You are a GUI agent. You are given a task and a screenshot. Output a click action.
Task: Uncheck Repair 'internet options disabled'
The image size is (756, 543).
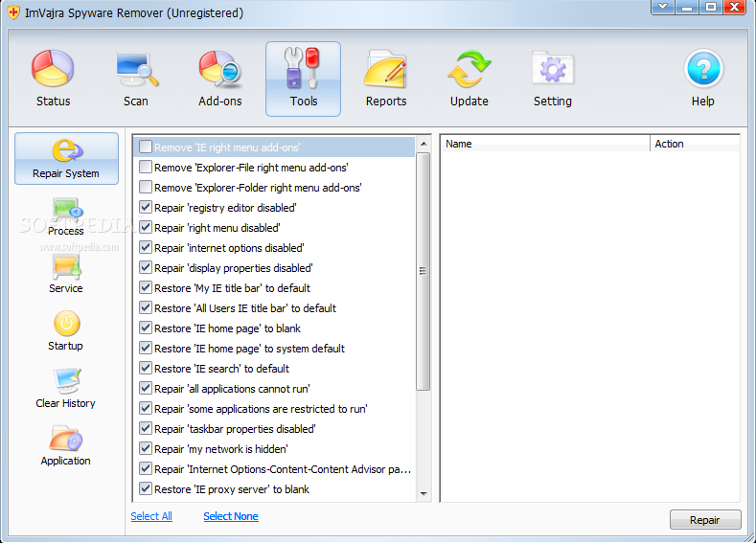click(x=145, y=248)
